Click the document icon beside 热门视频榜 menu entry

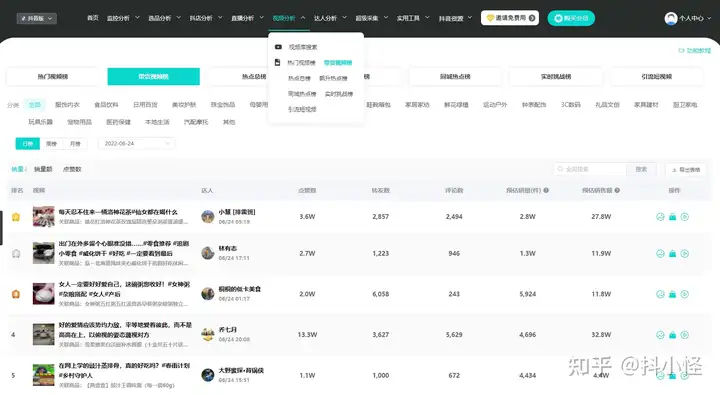pos(277,62)
